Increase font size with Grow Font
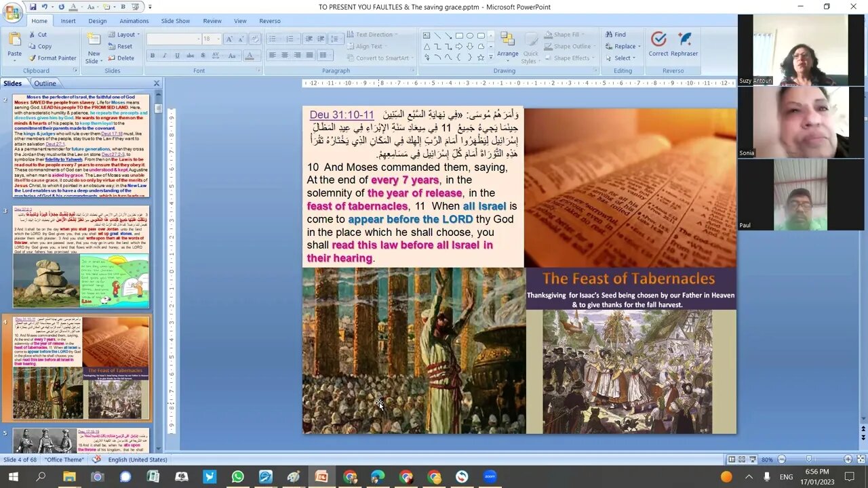 tap(229, 39)
